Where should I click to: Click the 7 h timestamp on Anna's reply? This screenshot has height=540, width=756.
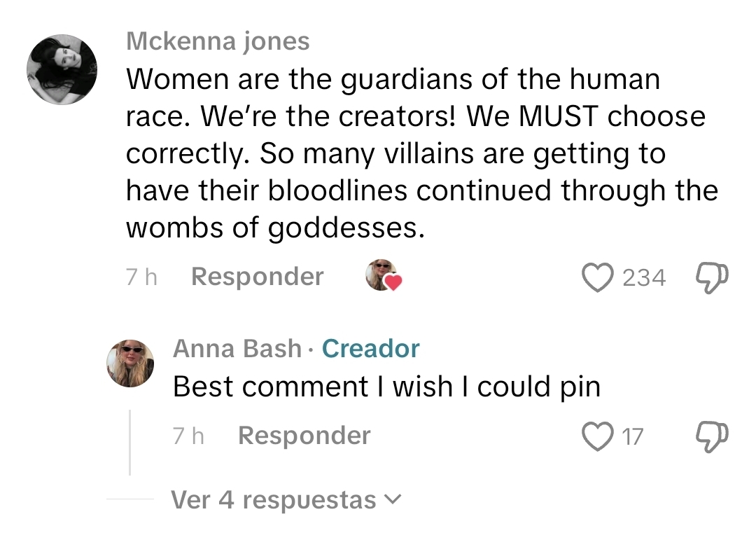188,436
